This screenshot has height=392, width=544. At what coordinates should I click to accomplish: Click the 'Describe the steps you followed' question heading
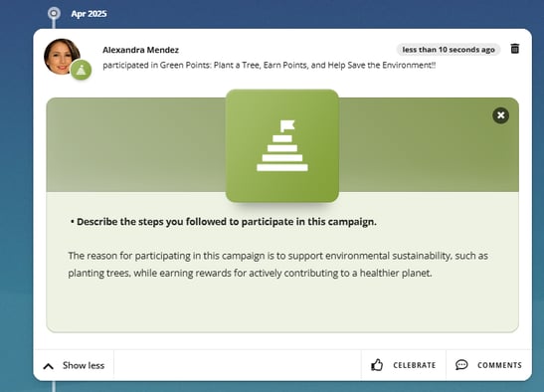tap(224, 222)
